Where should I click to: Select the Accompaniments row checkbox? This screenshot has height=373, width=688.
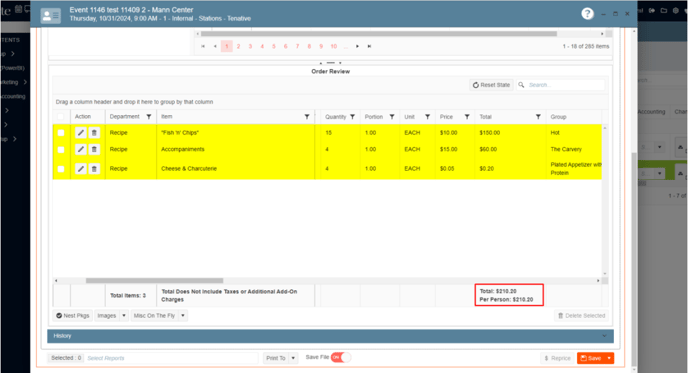[61, 150]
